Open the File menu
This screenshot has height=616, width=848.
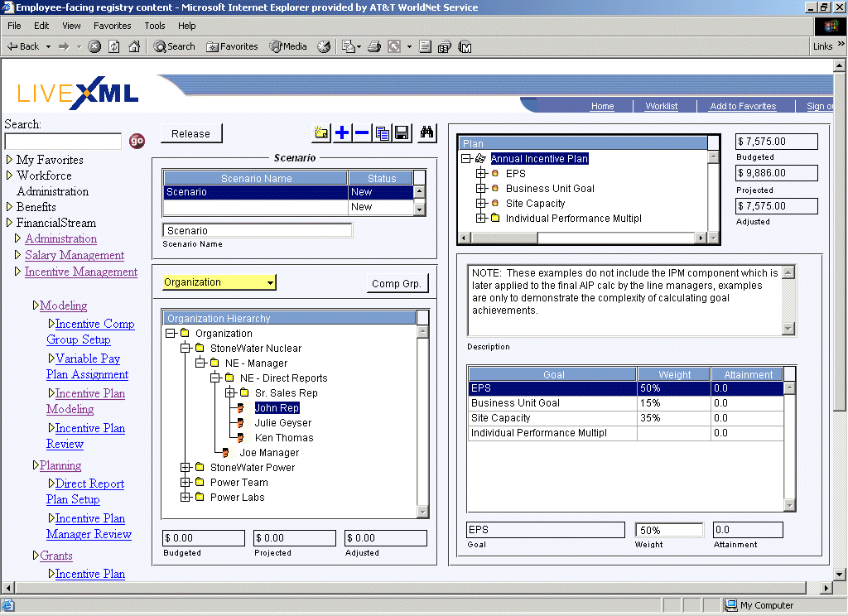(14, 26)
